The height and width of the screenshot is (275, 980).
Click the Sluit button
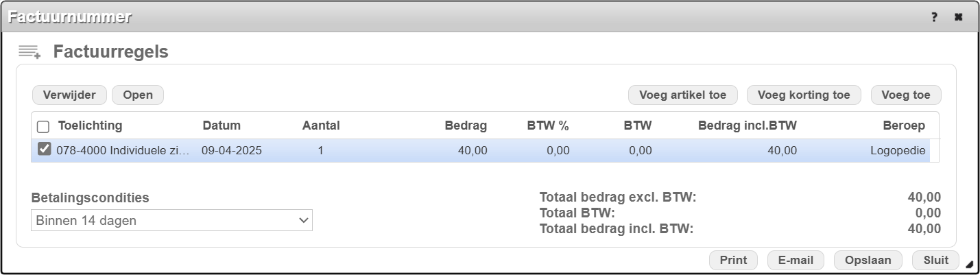pos(935,260)
